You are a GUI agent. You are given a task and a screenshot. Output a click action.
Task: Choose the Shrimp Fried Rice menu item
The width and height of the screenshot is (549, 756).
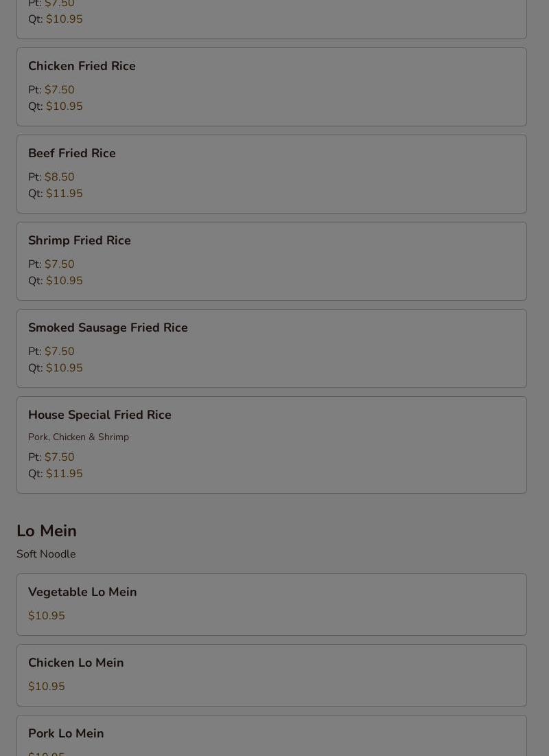pos(271,262)
